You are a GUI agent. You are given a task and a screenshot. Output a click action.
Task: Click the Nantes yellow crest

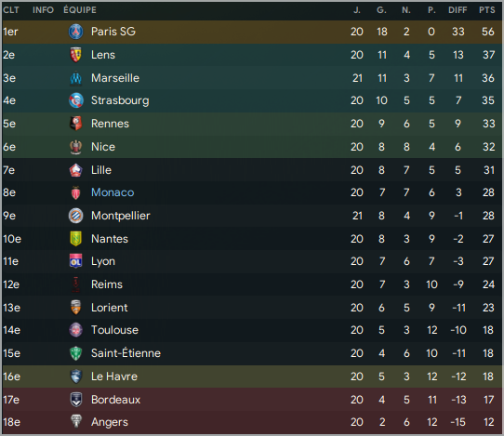tap(76, 239)
